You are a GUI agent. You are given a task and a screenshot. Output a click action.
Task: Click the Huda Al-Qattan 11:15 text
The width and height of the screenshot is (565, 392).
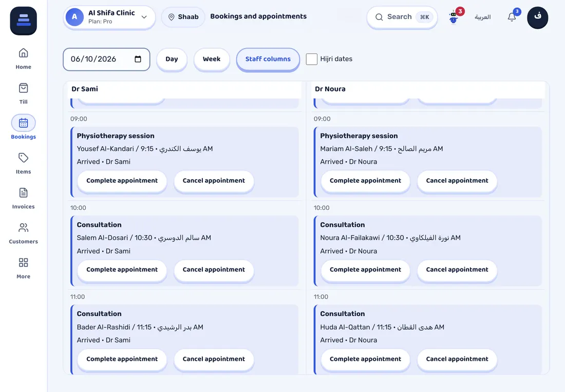point(382,327)
